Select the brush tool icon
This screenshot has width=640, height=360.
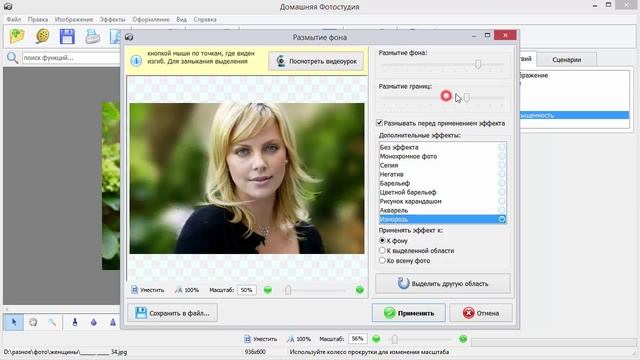tap(75, 322)
